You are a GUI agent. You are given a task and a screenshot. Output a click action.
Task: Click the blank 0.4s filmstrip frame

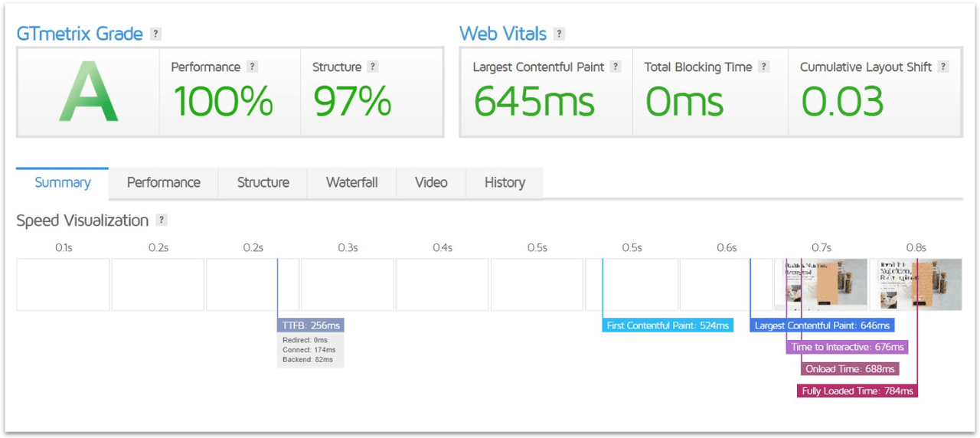(x=442, y=284)
